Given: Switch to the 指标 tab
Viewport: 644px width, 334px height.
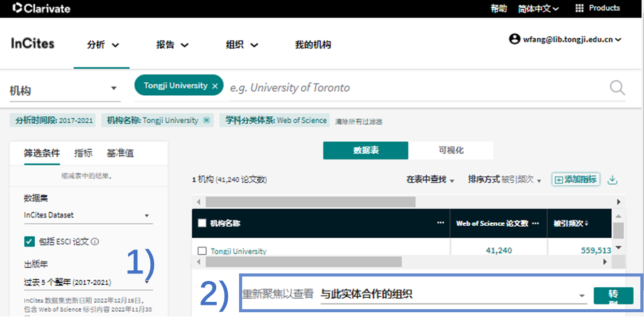Looking at the screenshot, I should point(83,153).
